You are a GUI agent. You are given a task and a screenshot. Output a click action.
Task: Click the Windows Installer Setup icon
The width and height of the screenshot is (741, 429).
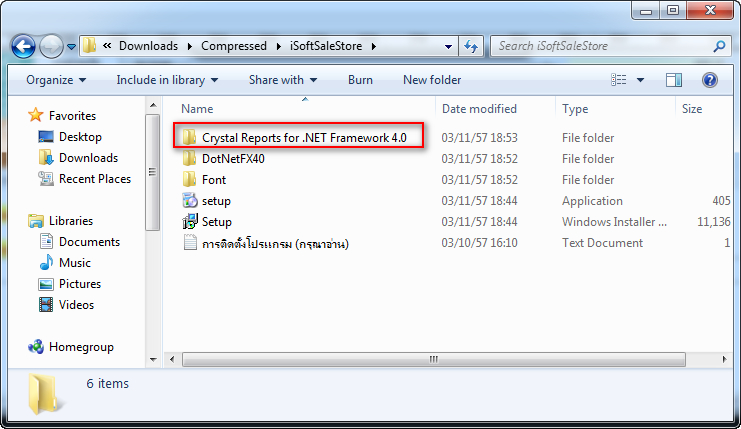click(190, 221)
